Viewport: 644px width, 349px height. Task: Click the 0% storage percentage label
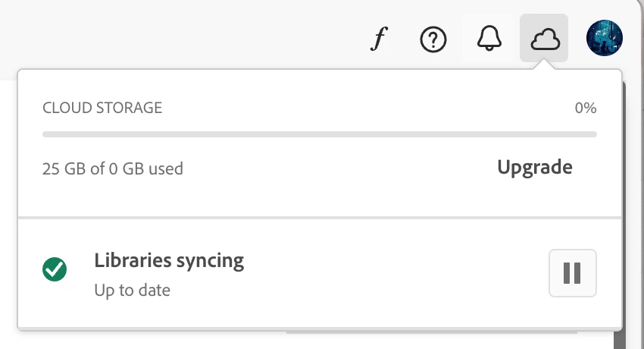point(585,108)
